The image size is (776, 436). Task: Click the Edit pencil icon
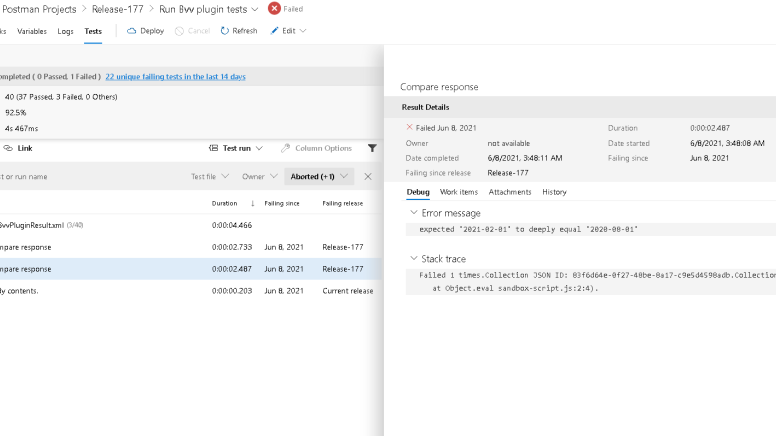point(274,31)
